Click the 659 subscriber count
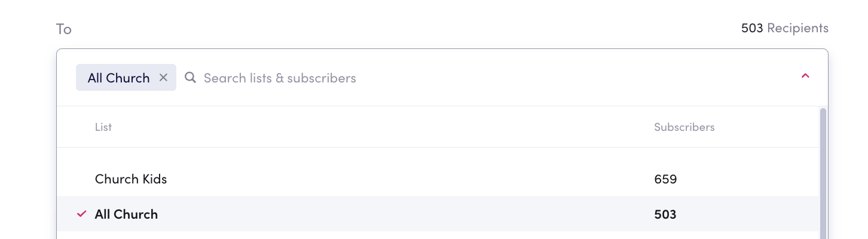The height and width of the screenshot is (239, 868). pos(665,179)
